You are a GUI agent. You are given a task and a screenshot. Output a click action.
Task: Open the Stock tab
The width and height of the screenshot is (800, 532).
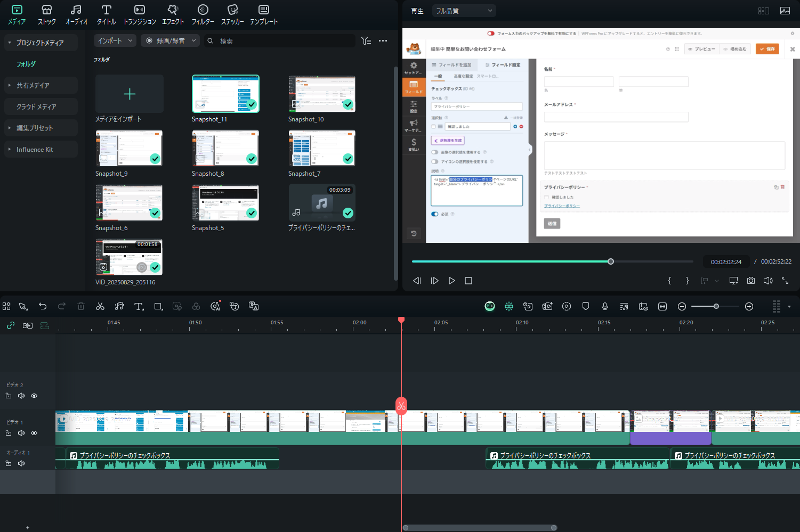[47, 14]
